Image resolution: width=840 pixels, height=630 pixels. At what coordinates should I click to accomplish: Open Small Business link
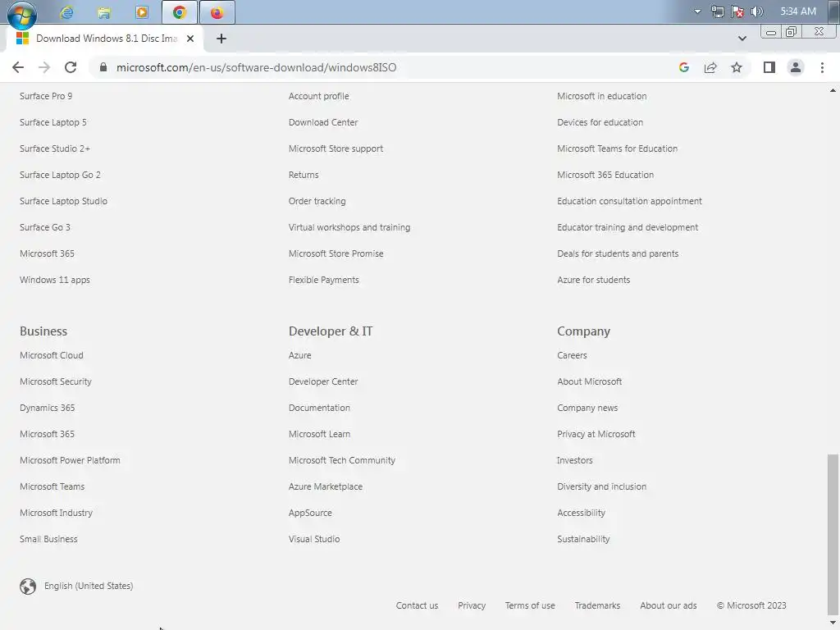(48, 540)
